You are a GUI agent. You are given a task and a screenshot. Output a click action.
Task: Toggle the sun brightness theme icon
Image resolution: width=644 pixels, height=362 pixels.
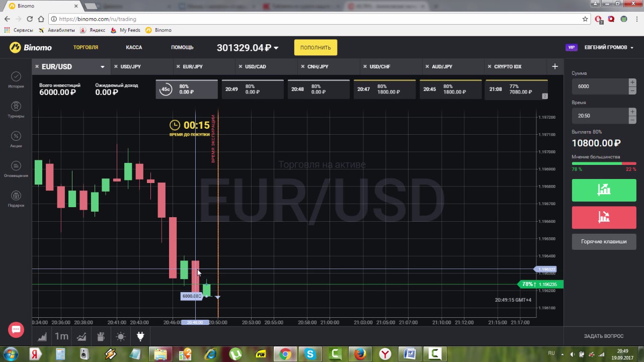pos(120,337)
